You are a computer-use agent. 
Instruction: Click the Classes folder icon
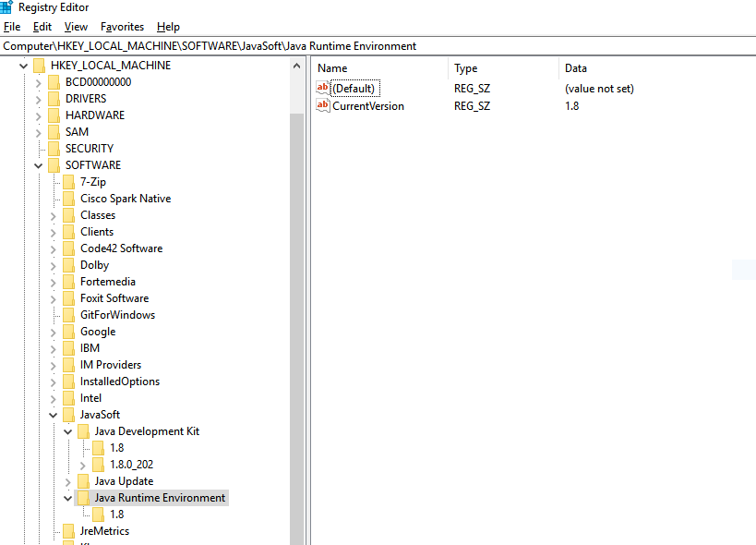point(69,215)
